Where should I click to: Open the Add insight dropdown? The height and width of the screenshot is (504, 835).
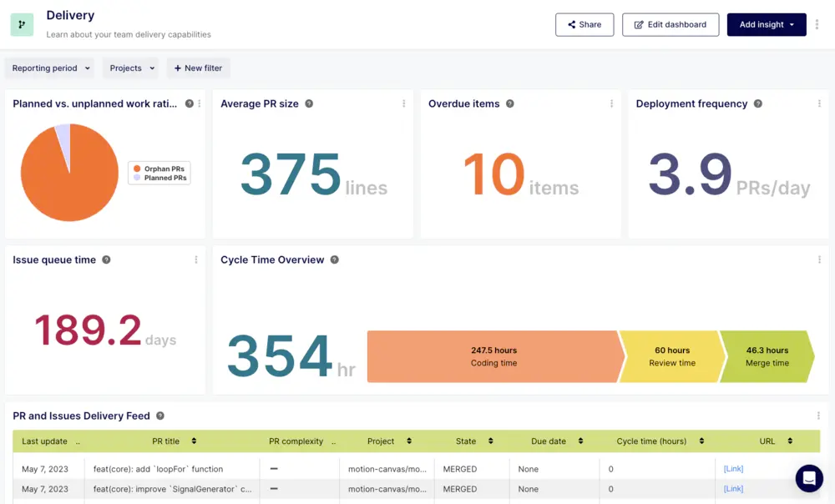[766, 25]
